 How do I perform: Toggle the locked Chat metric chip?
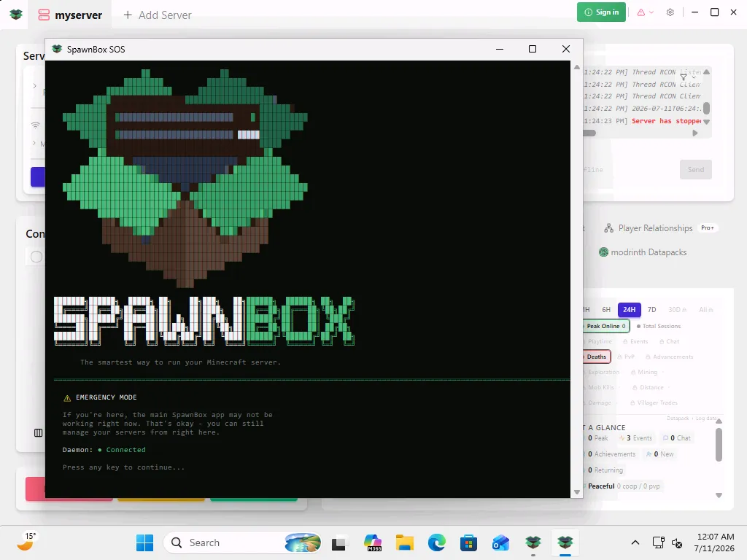coord(669,341)
